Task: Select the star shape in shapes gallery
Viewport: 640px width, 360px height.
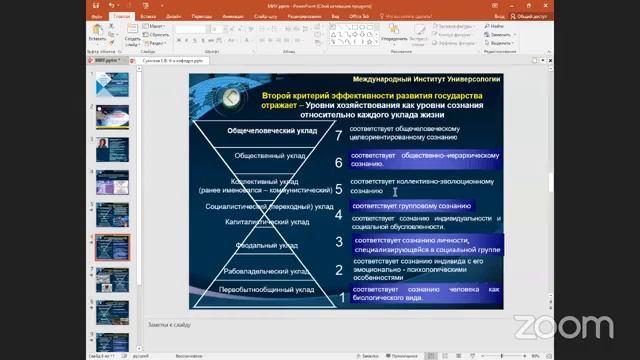Action: pyautogui.click(x=369, y=42)
